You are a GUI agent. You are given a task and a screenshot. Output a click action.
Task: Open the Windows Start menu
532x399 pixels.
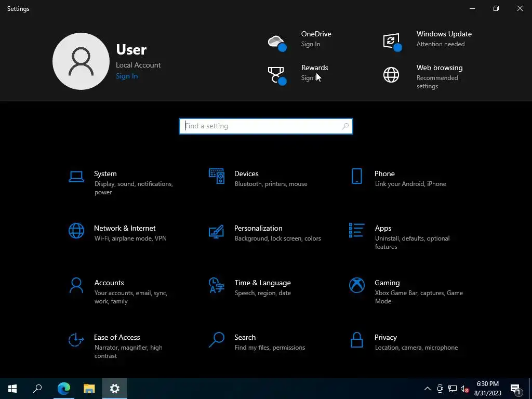coord(12,389)
